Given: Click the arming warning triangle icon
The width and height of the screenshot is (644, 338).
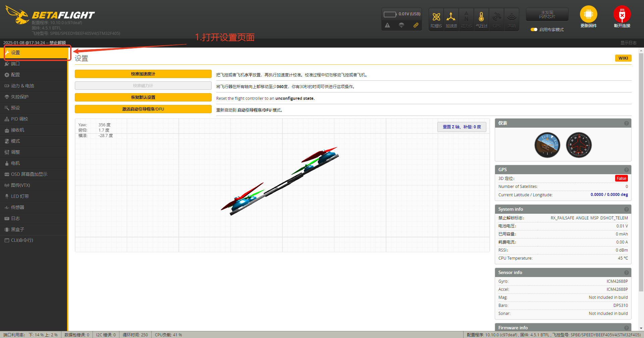Looking at the screenshot, I should [387, 25].
